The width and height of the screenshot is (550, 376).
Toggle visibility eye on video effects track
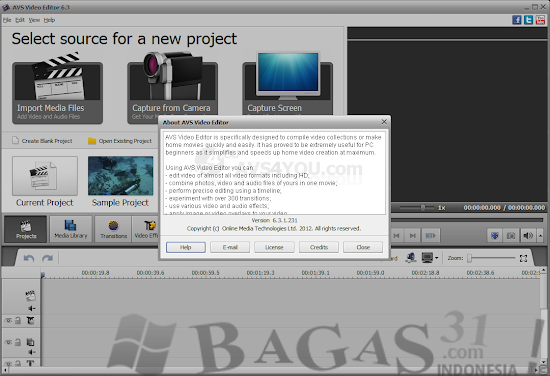[x=8, y=320]
